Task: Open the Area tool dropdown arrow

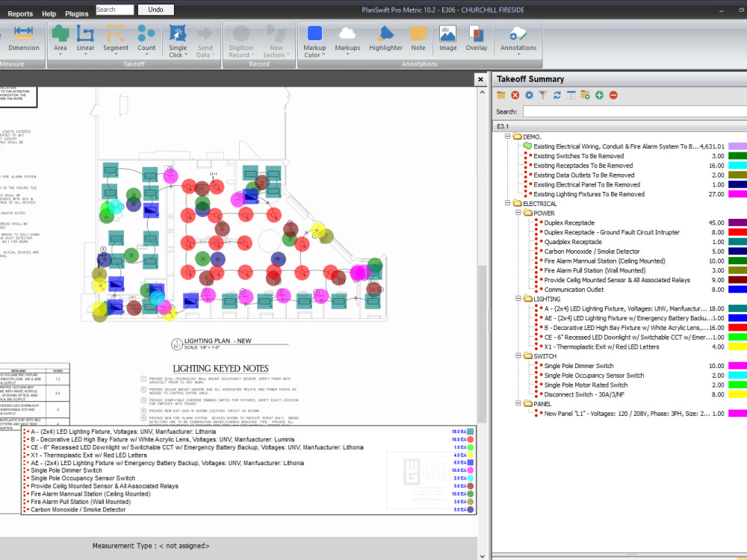Action: point(60,55)
